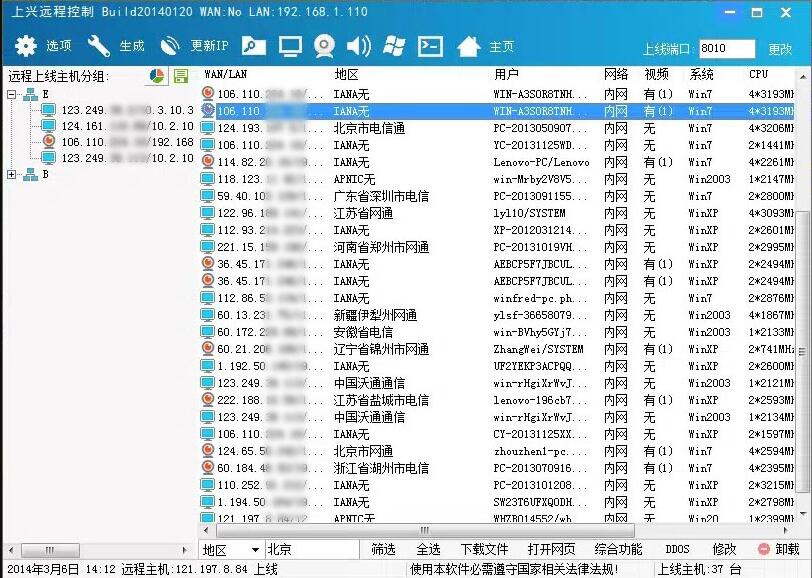Expand the B group tree node
The width and height of the screenshot is (812, 578).
point(12,174)
